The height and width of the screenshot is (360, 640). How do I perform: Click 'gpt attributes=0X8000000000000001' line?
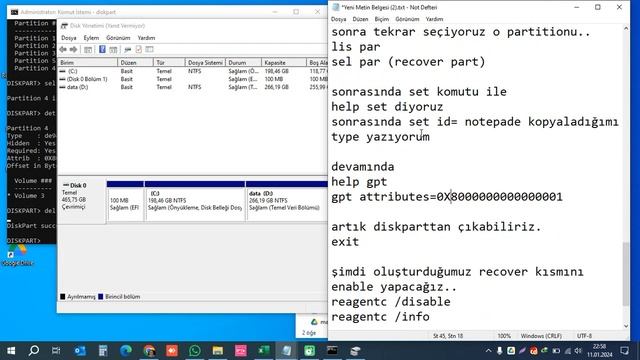tap(447, 197)
